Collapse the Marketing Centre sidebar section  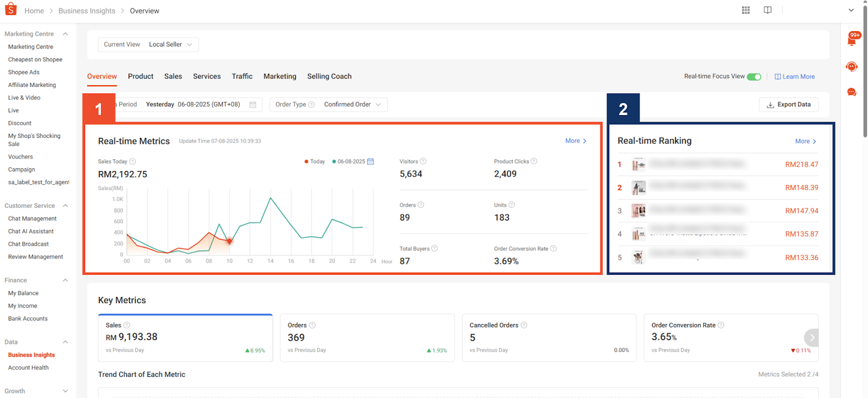click(x=65, y=34)
